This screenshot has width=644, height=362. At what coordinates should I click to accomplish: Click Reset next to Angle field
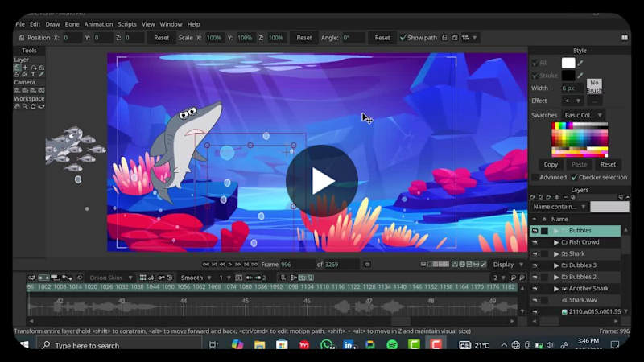[382, 38]
